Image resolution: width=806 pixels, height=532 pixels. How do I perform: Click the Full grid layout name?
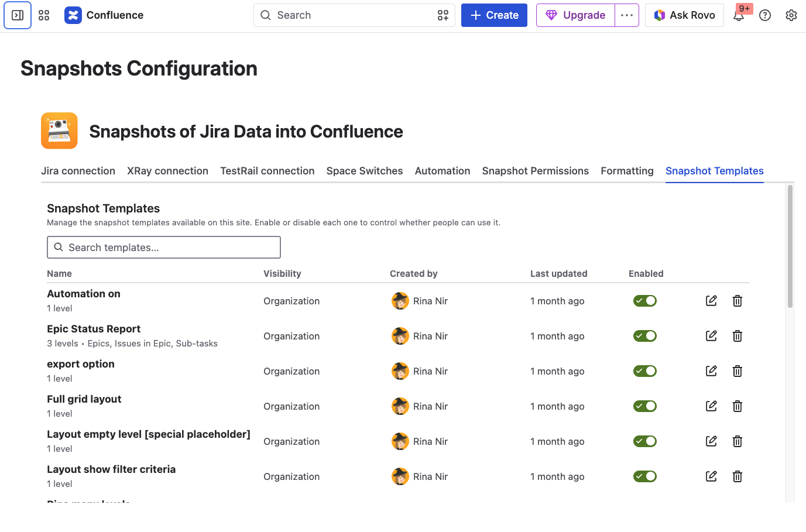(x=84, y=399)
